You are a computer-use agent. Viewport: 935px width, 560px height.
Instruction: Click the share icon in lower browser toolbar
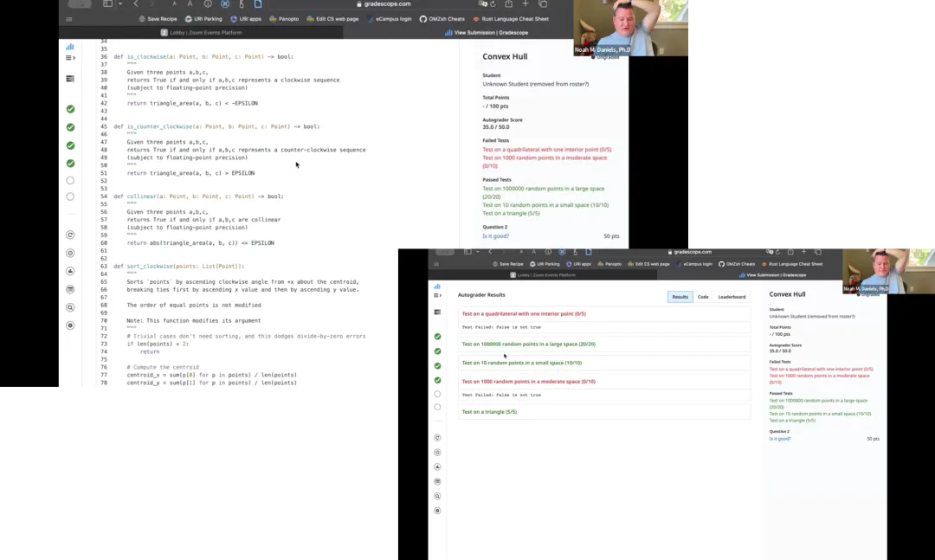click(x=789, y=252)
